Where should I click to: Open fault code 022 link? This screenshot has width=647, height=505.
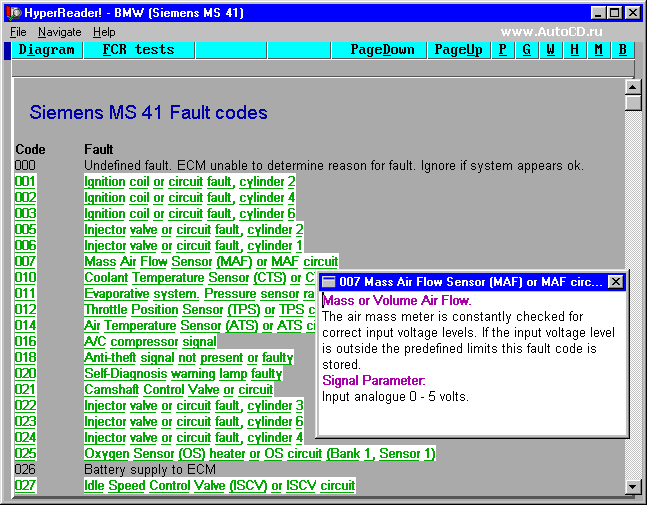tap(26, 406)
